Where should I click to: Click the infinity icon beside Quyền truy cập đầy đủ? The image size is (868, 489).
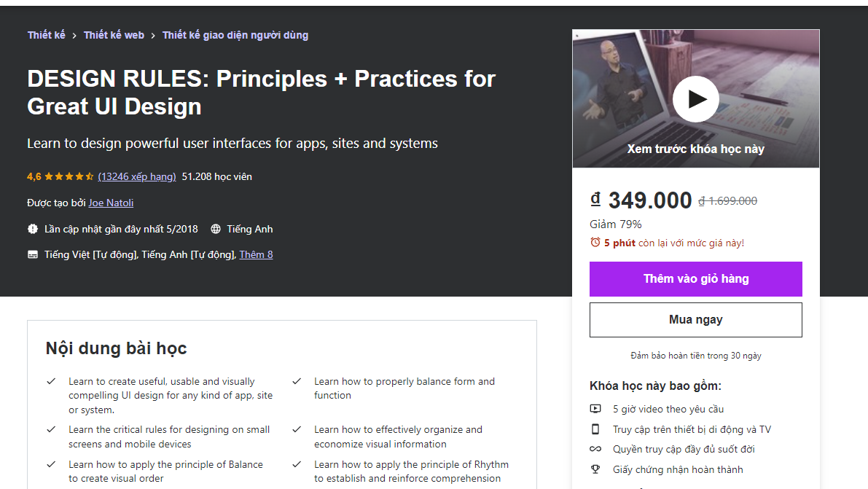tap(596, 450)
